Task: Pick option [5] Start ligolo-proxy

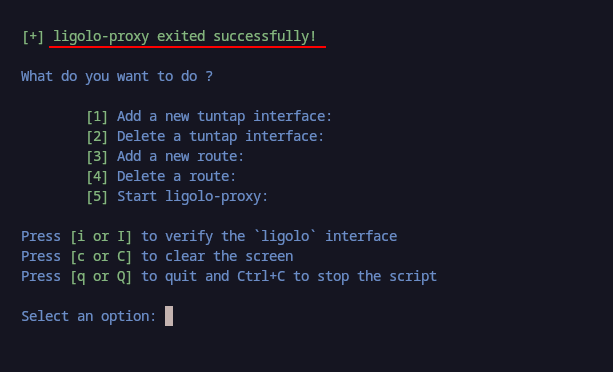Action: point(177,196)
